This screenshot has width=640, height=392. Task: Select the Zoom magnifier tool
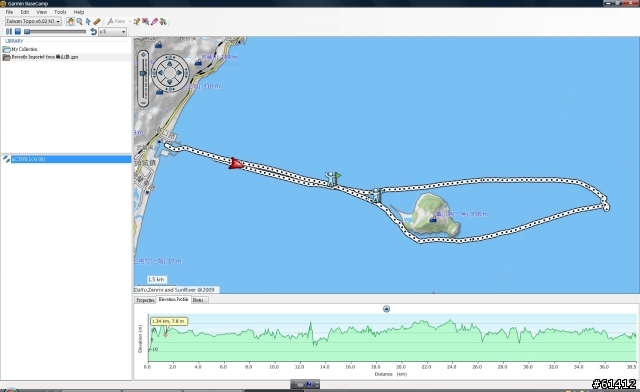(79, 21)
